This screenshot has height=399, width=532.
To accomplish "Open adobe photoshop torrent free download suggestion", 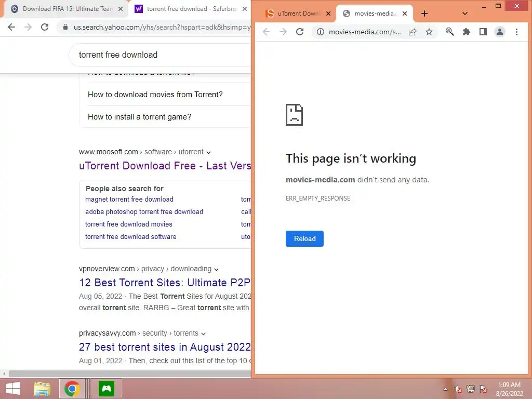I will tap(144, 212).
